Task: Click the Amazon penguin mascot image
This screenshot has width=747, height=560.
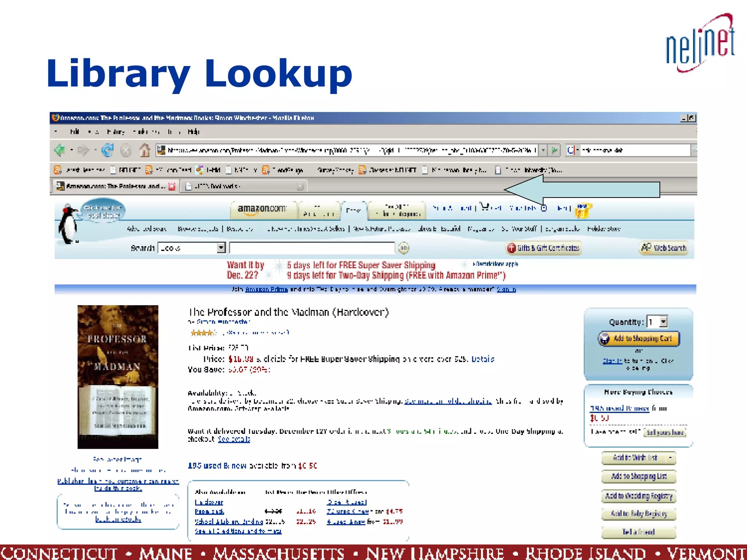Action: (68, 224)
